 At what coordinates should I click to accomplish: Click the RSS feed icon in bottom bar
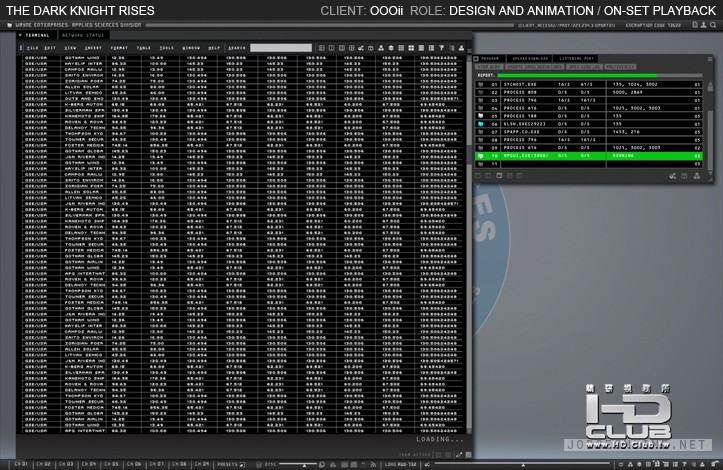[373, 464]
